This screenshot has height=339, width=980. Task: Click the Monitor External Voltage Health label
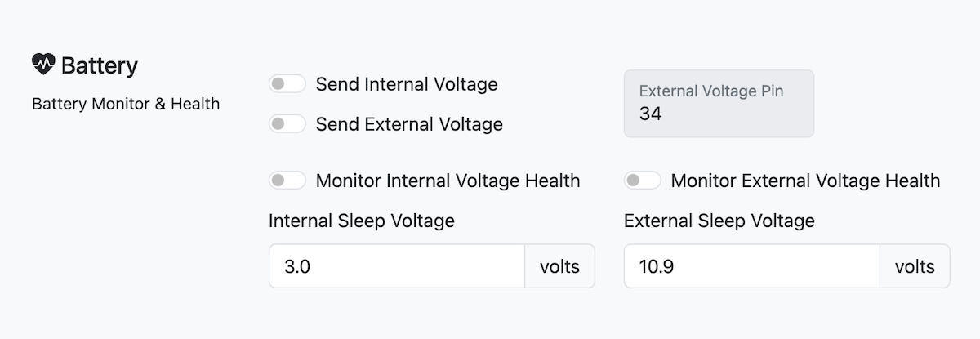[805, 181]
